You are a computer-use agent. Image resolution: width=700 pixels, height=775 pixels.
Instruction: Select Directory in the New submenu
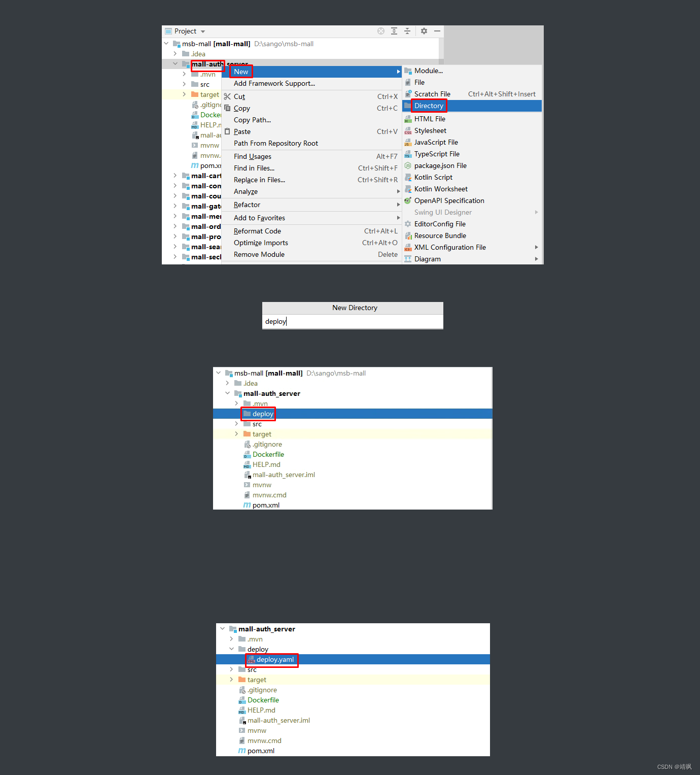[x=472, y=106]
